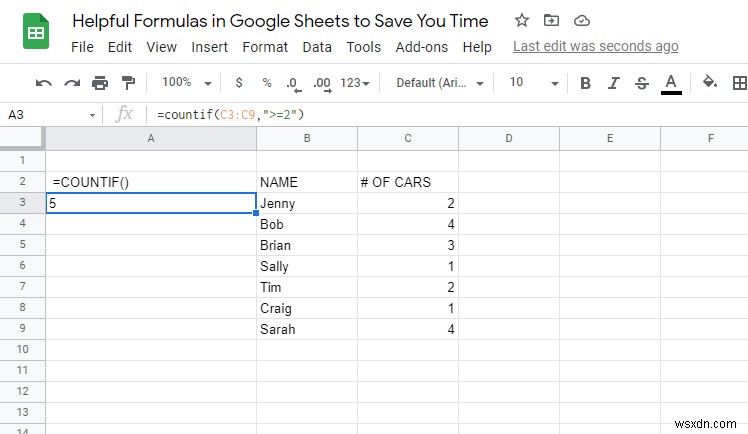Check the cloud save status icon
The width and height of the screenshot is (748, 434).
coord(582,21)
